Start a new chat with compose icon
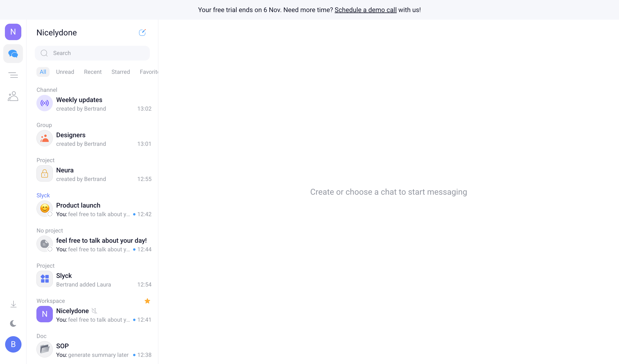The width and height of the screenshot is (619, 364). pyautogui.click(x=142, y=32)
